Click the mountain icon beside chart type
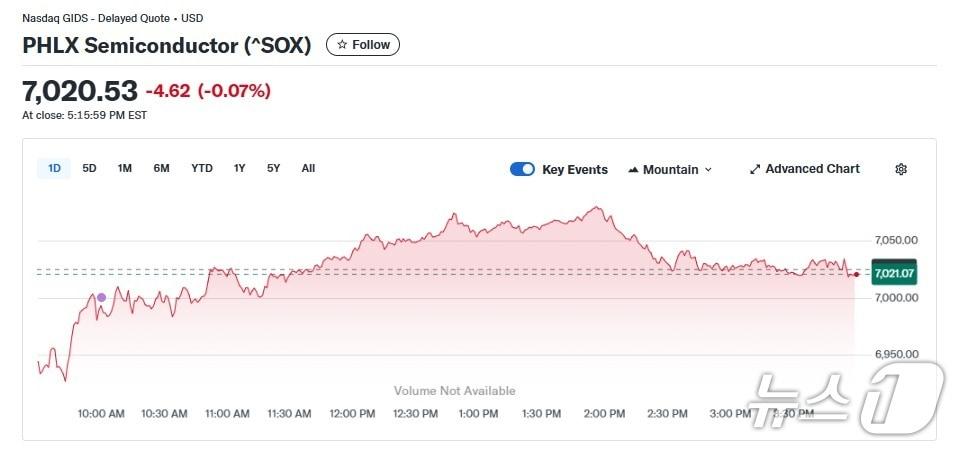This screenshot has width=959, height=449. 633,170
